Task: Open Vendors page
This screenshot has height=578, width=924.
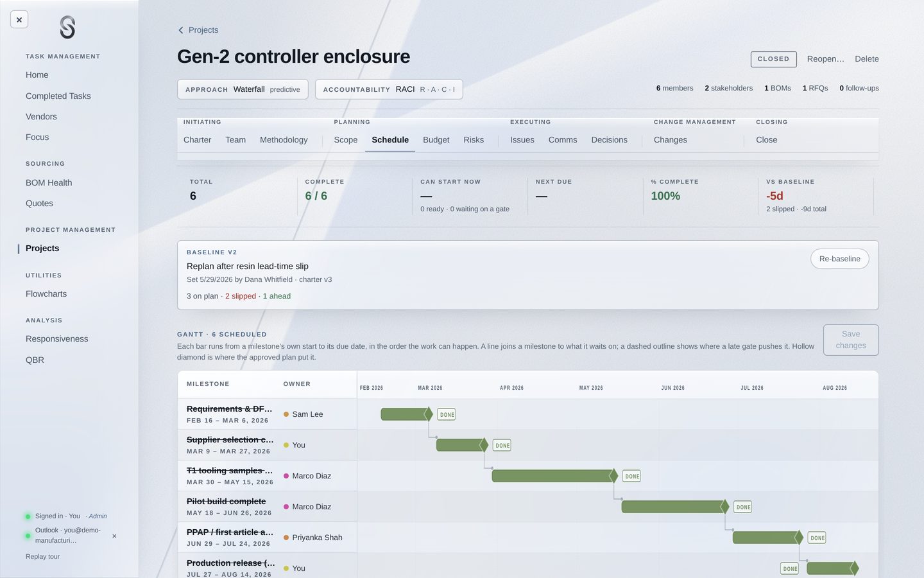Action: 41,116
